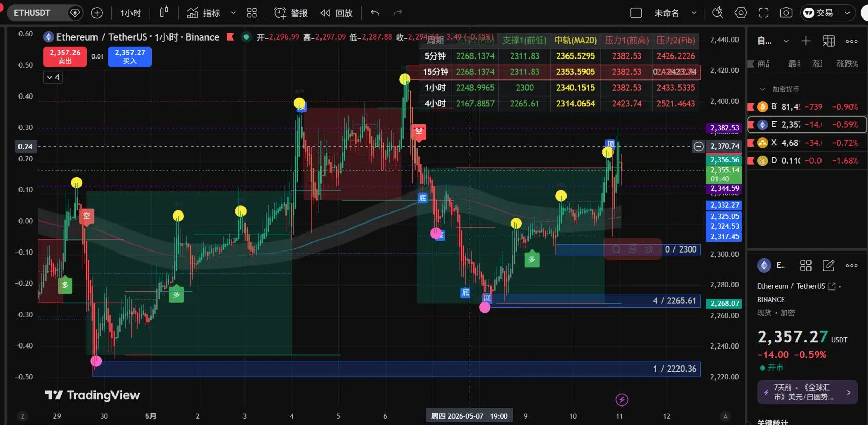This screenshot has width=868, height=425.
Task: Open the more menu in the symbol details panel
Action: (852, 265)
